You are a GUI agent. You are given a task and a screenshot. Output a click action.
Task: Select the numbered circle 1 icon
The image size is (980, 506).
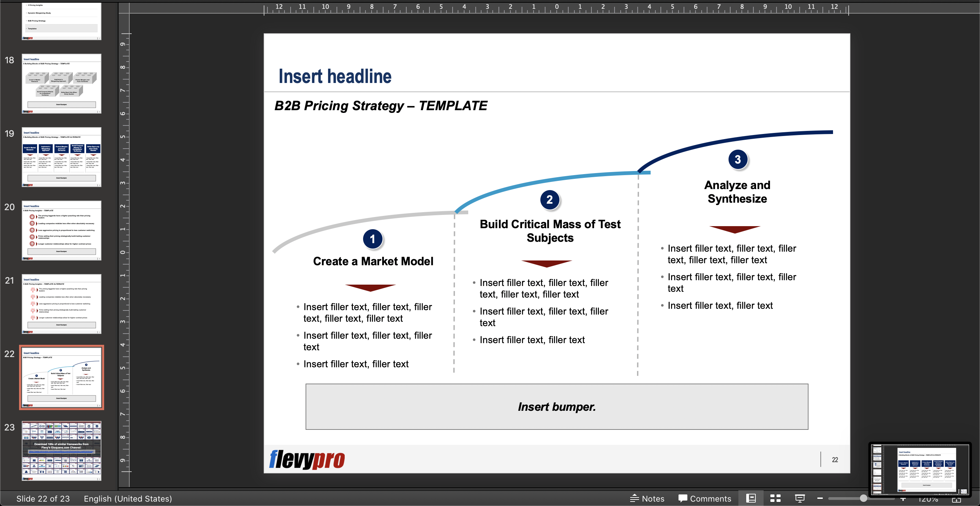[x=373, y=239]
